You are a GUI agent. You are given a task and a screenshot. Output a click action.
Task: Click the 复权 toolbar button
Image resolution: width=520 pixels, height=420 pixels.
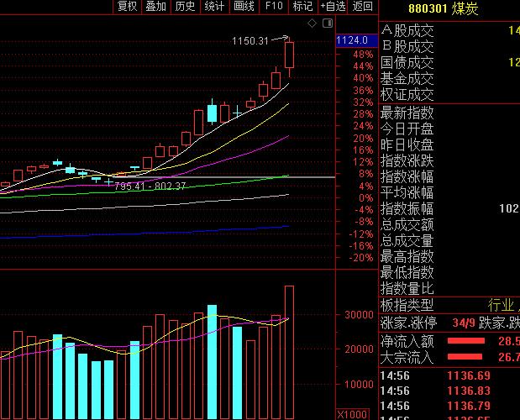pos(128,6)
